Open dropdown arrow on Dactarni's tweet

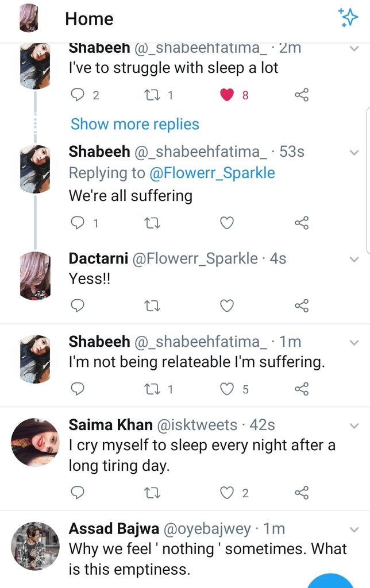coord(354,260)
